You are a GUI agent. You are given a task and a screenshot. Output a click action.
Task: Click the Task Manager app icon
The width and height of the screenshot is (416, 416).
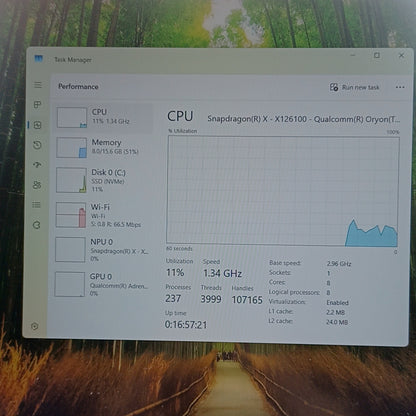click(39, 59)
